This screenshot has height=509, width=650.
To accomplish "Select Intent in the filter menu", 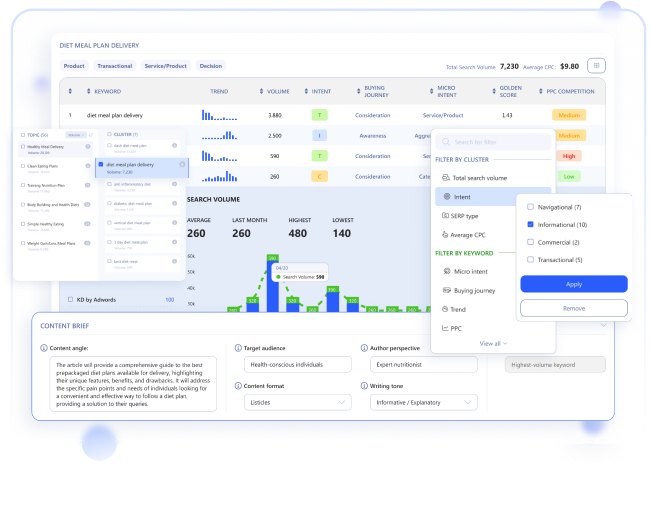I will point(475,197).
